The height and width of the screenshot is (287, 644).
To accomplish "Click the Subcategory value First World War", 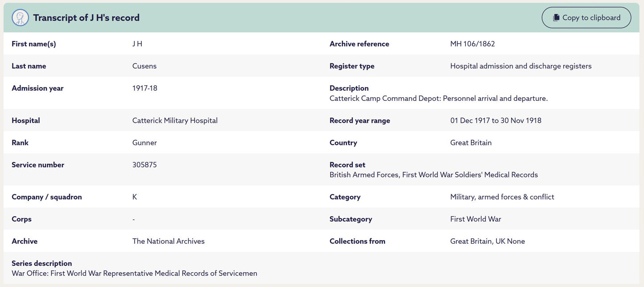I will point(476,219).
